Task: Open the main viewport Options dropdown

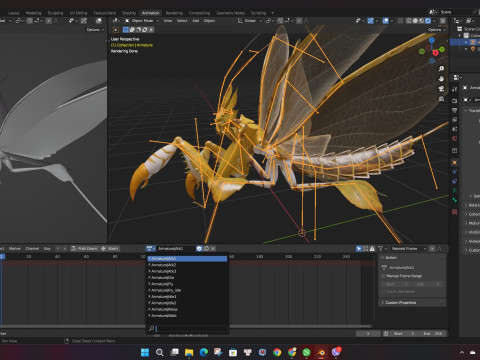Action: click(437, 30)
